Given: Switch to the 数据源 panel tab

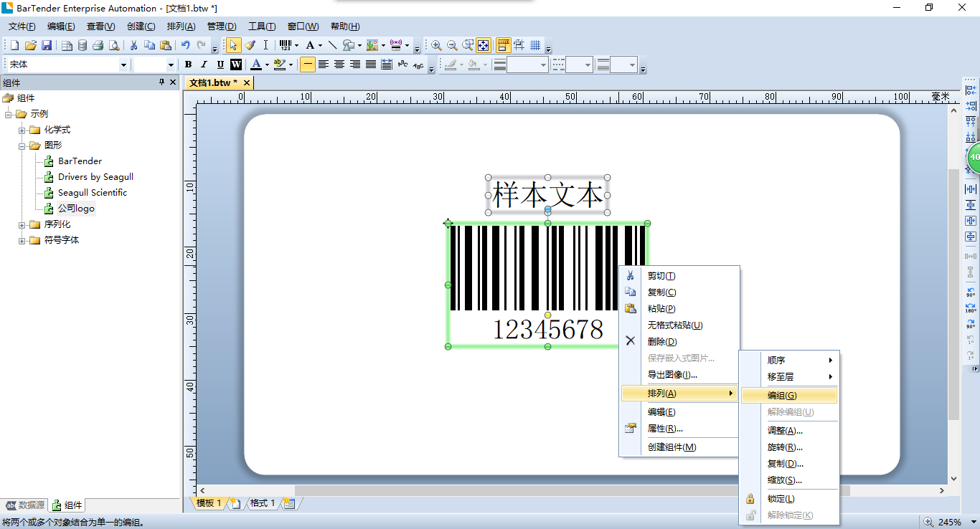Looking at the screenshot, I should 26,505.
